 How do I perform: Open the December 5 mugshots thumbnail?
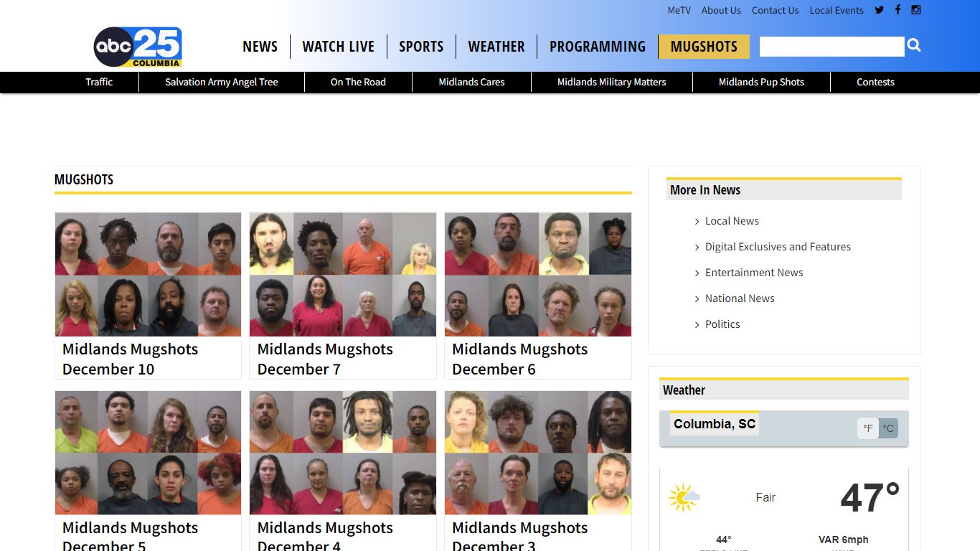click(148, 453)
